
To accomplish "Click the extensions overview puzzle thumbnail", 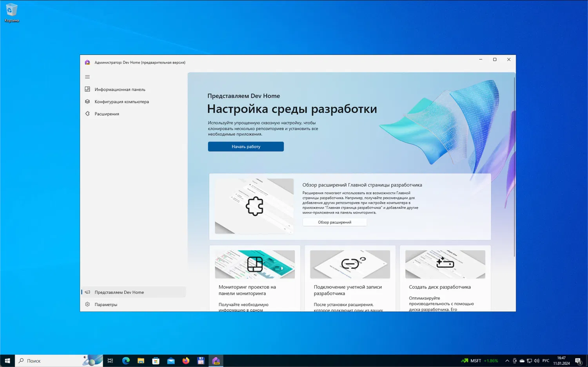I will [x=254, y=206].
